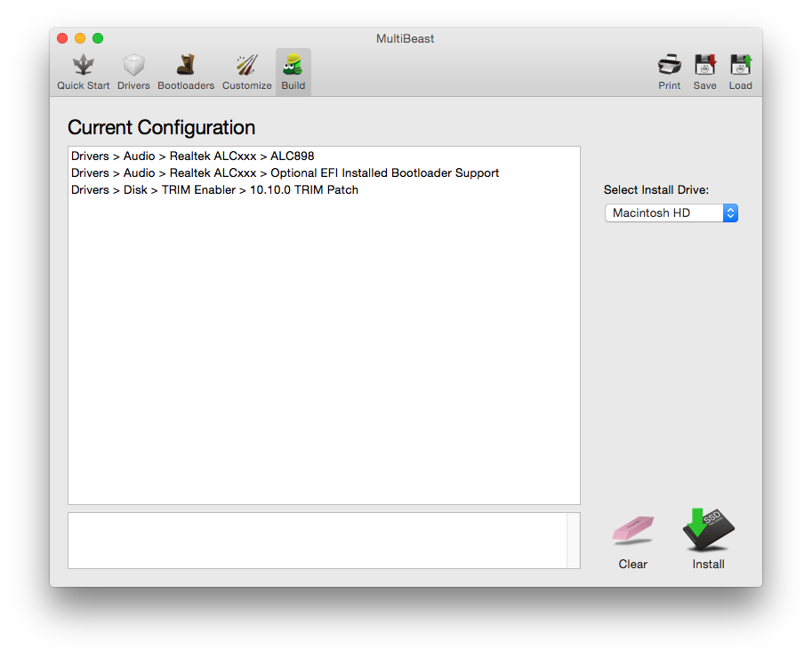Save configuration with the Save icon
Image resolution: width=812 pixels, height=658 pixels.
coord(704,72)
